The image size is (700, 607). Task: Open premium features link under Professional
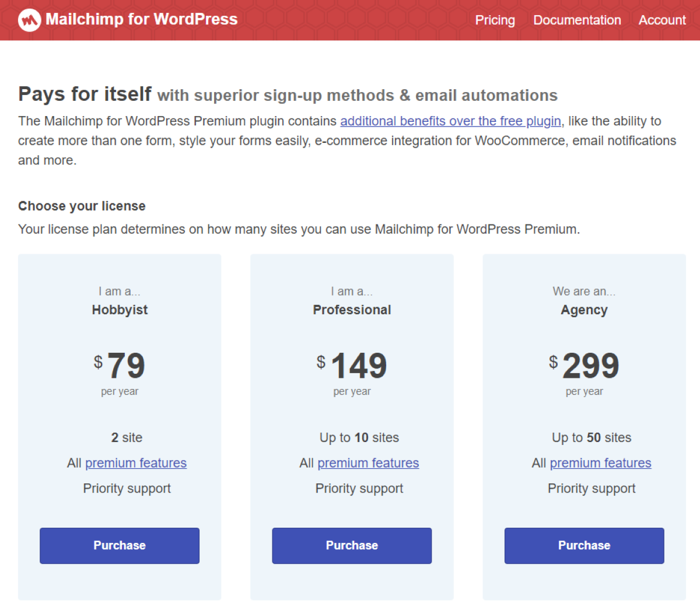pyautogui.click(x=368, y=463)
